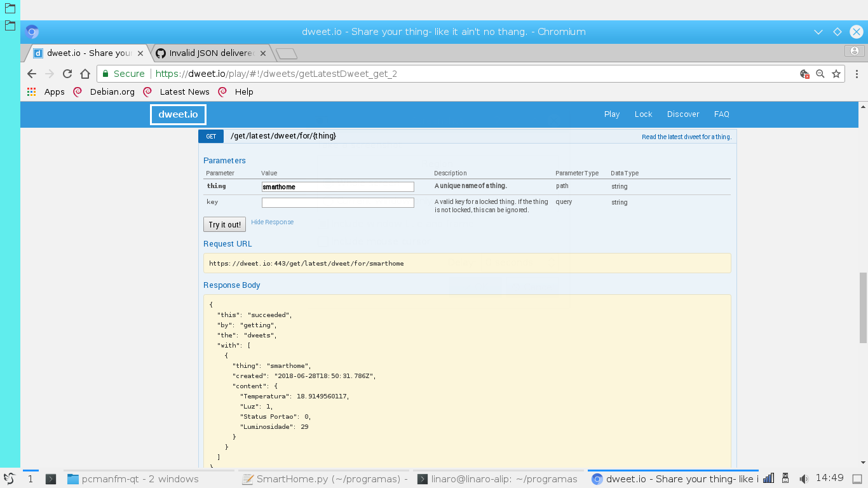This screenshot has height=488, width=868.
Task: Close the Invalid JSON delivered tab
Action: pos(262,53)
